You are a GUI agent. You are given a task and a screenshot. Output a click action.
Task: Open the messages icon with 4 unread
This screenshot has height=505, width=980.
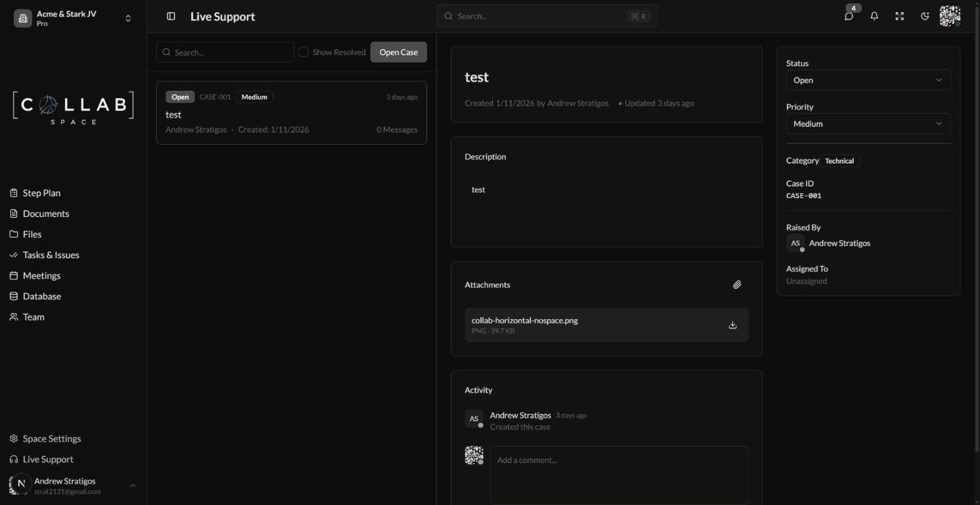pyautogui.click(x=849, y=16)
